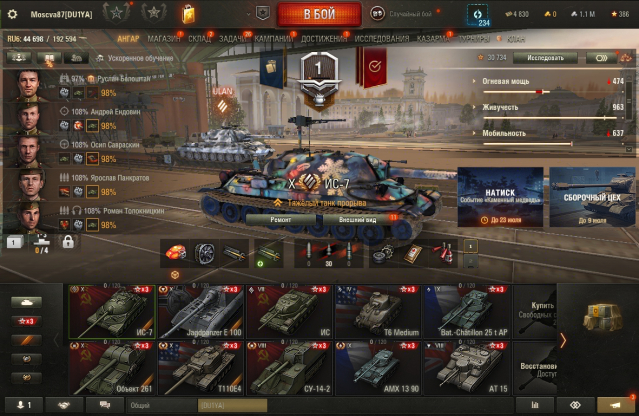Image resolution: width=639 pixels, height=416 pixels.
Task: Open the gold shopping bag store icon
Action: (x=188, y=14)
